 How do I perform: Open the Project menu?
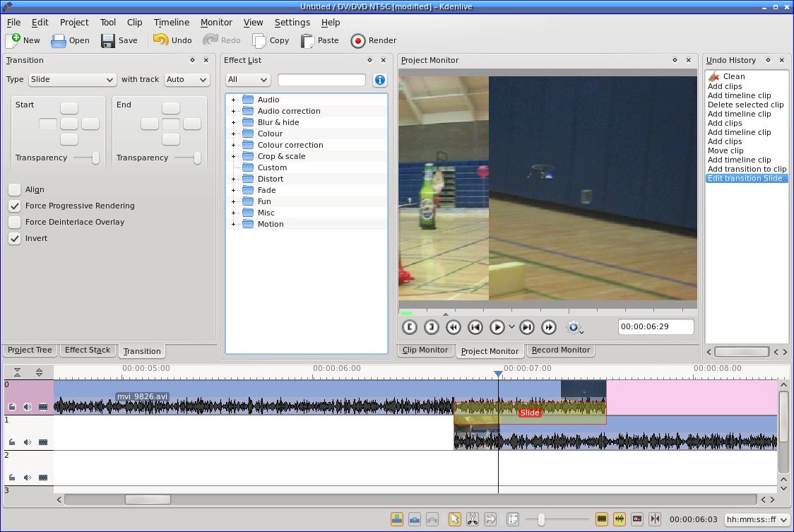[x=74, y=23]
